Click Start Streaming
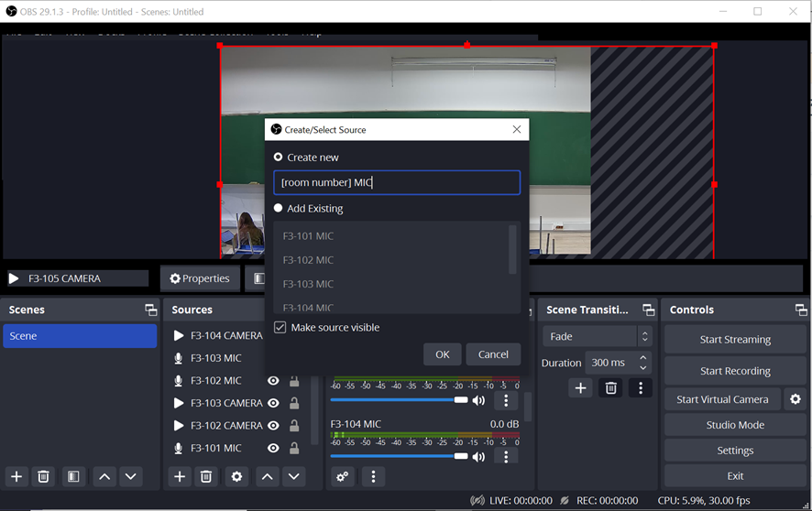 [735, 339]
